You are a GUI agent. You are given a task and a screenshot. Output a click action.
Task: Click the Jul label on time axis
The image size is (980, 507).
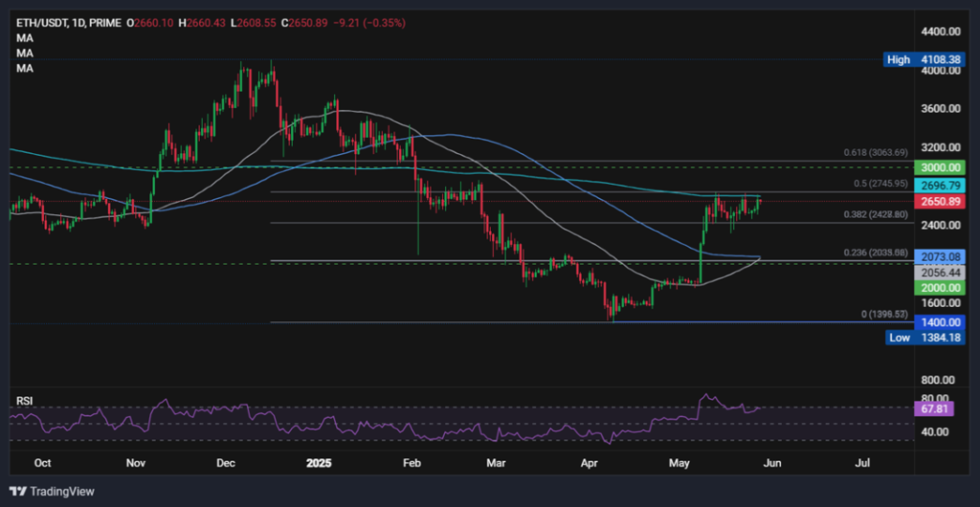click(x=863, y=463)
